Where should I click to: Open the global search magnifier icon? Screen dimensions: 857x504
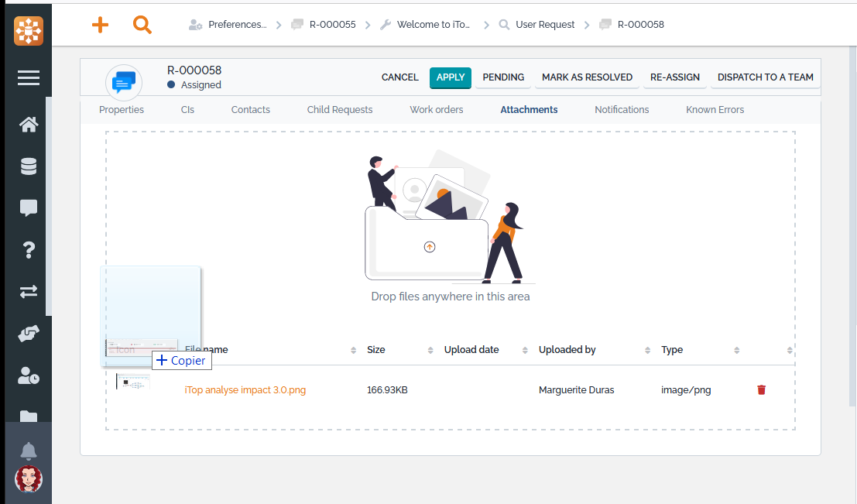coord(142,25)
